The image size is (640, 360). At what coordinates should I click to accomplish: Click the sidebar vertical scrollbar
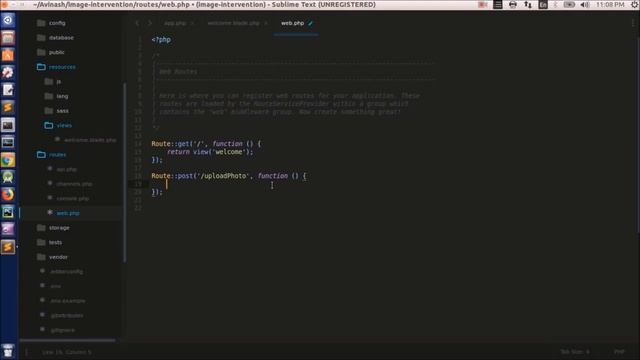(124, 172)
